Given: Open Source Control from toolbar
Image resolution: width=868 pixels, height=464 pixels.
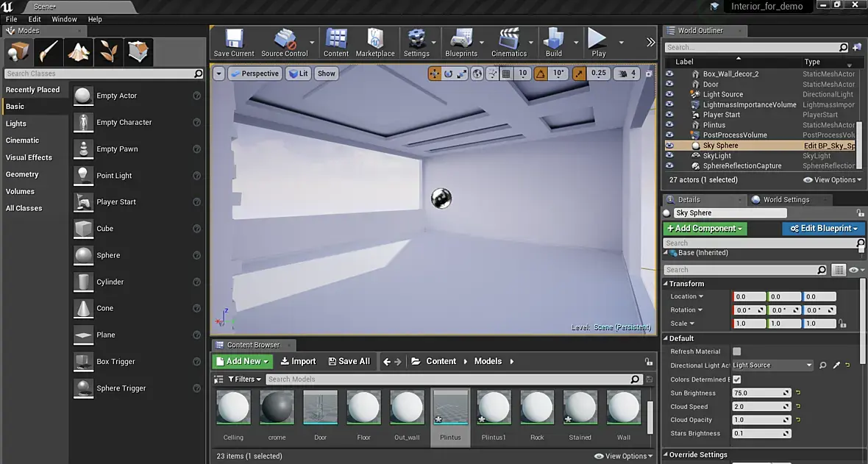Looking at the screenshot, I should (285, 43).
